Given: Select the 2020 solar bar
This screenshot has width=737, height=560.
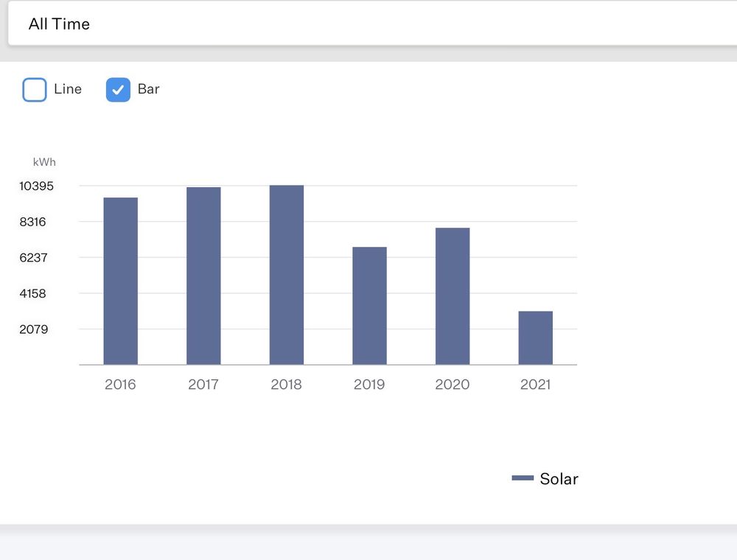Looking at the screenshot, I should coord(453,296).
